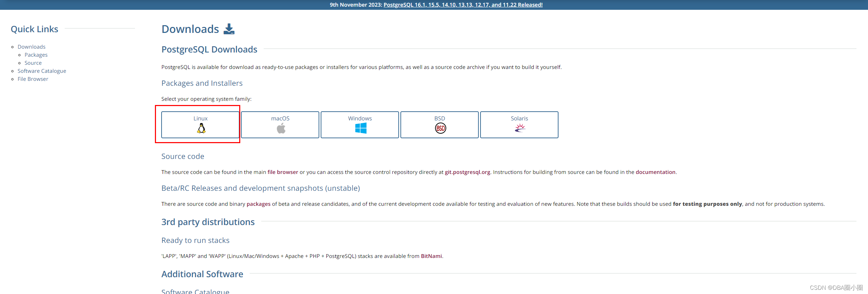Click the 'PostgreSQL Downloads' heading
This screenshot has width=868, height=294.
[209, 49]
